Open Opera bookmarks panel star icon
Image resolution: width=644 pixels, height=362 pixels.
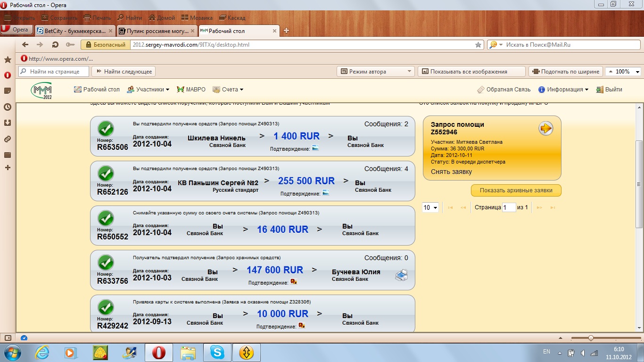coord(8,60)
